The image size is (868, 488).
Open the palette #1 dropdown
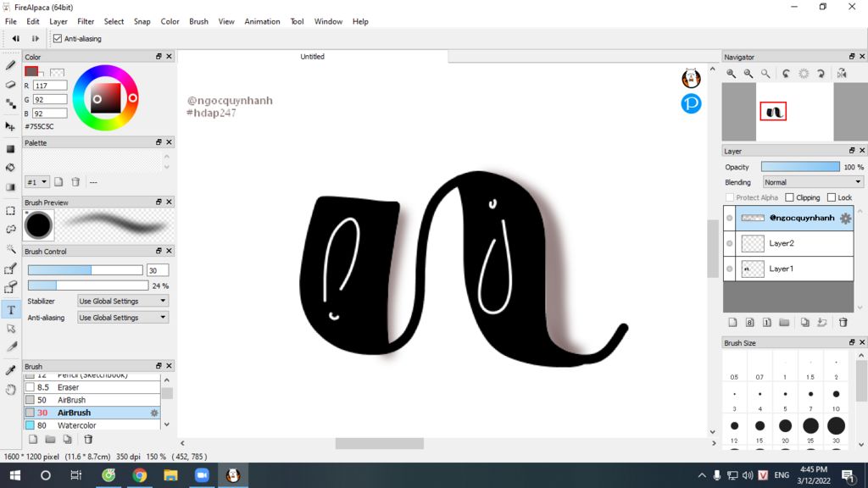(37, 182)
